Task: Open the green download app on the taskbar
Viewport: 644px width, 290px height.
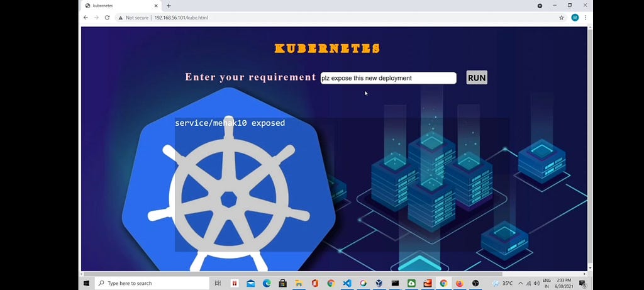Action: [411, 283]
